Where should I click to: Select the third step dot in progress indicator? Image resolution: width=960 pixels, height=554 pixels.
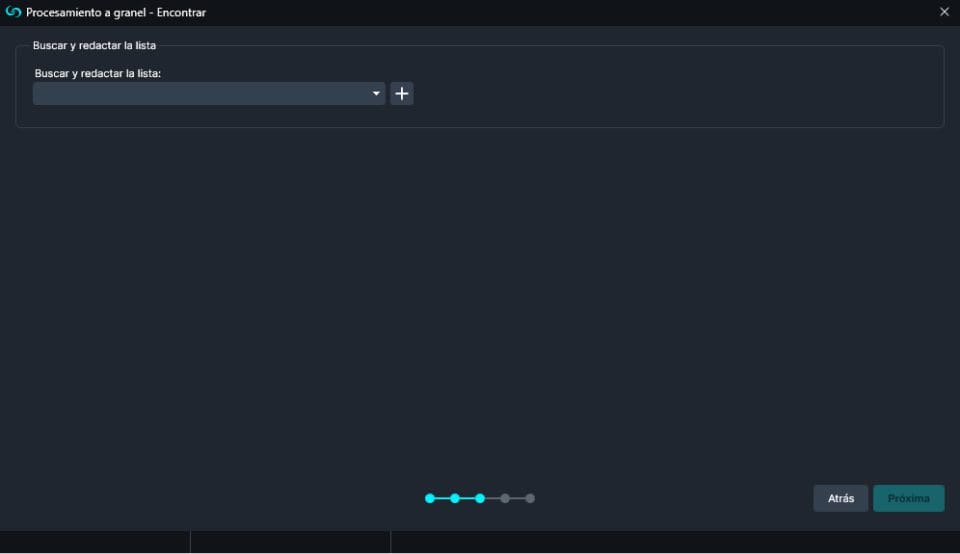tap(480, 498)
